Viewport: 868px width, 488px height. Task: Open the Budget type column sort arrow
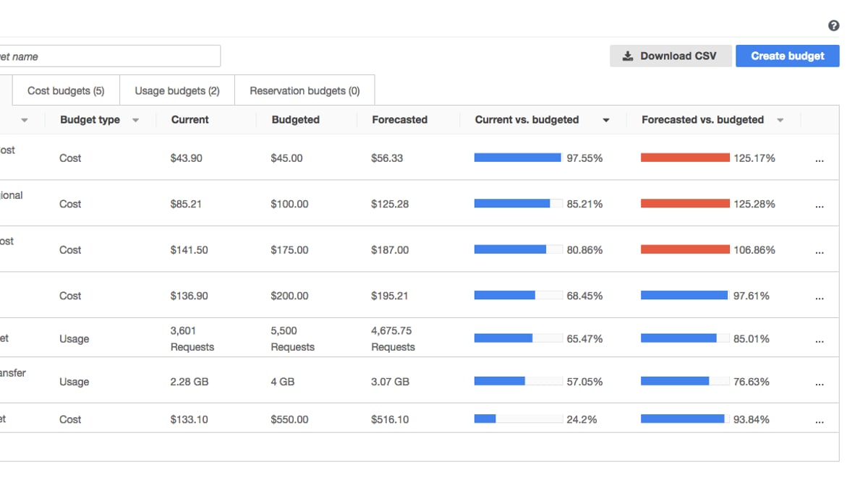(135, 121)
